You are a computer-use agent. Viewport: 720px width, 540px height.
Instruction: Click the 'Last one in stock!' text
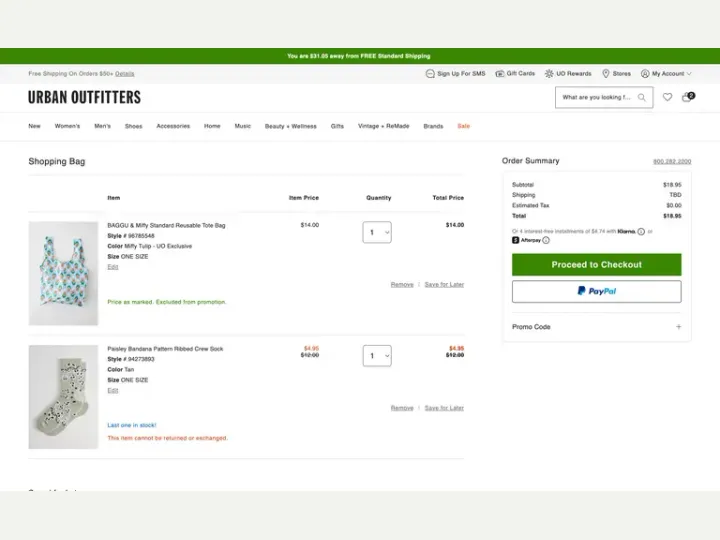132,425
